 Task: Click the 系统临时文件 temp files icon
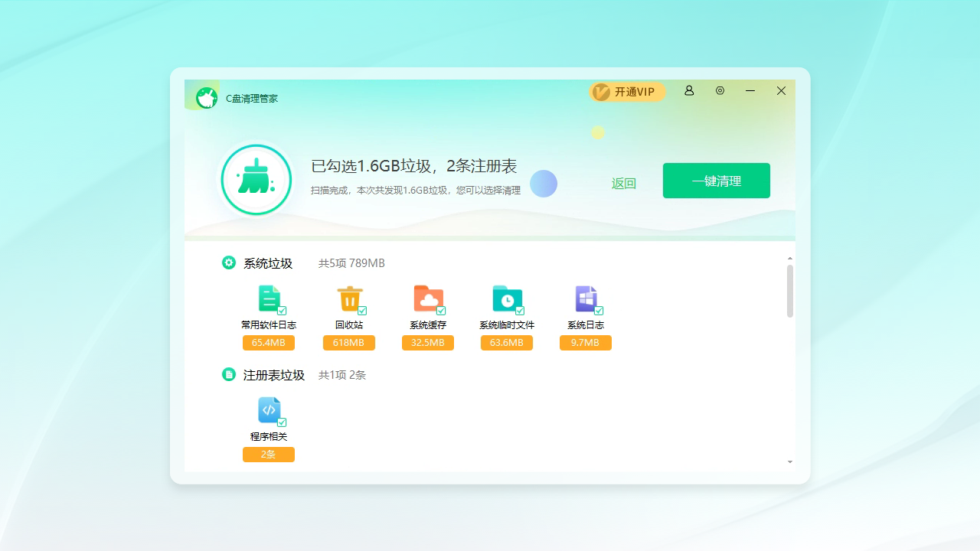pos(506,298)
